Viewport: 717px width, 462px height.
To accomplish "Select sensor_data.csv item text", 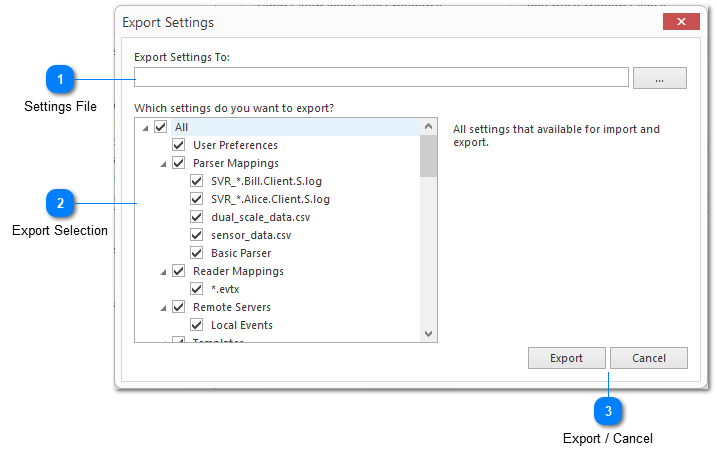I will click(x=251, y=235).
